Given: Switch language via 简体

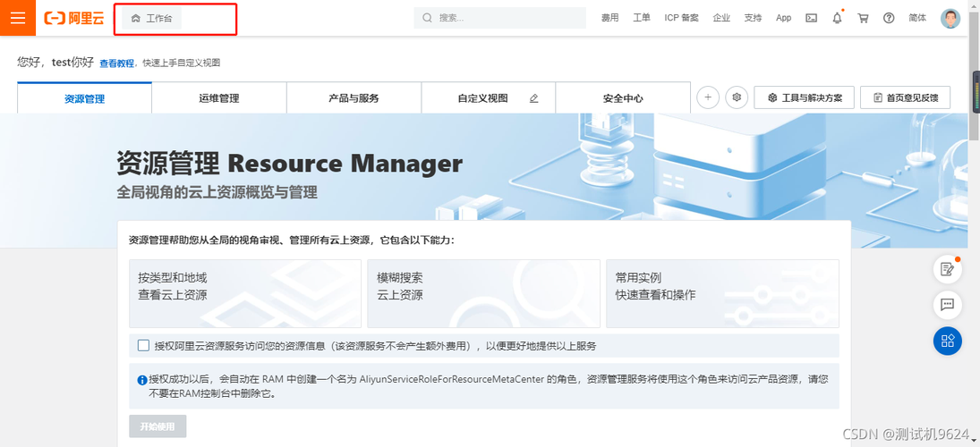Looking at the screenshot, I should point(917,18).
